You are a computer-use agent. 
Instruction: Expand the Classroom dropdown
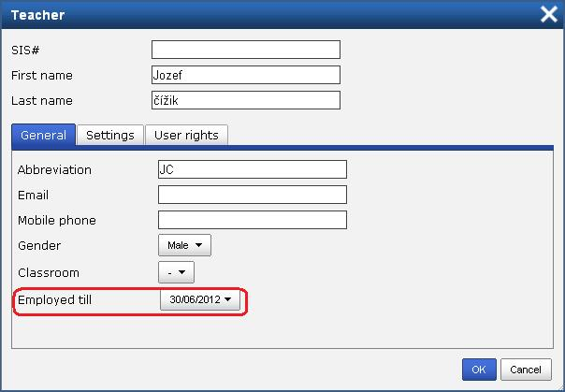tap(176, 272)
